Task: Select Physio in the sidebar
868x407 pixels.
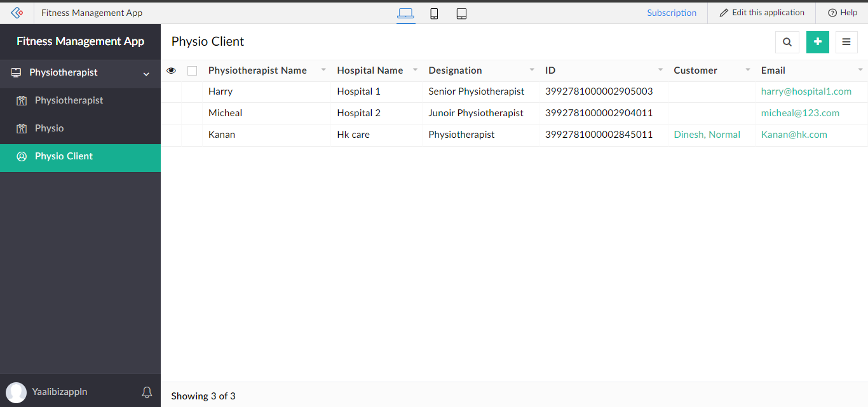Action: tap(49, 128)
